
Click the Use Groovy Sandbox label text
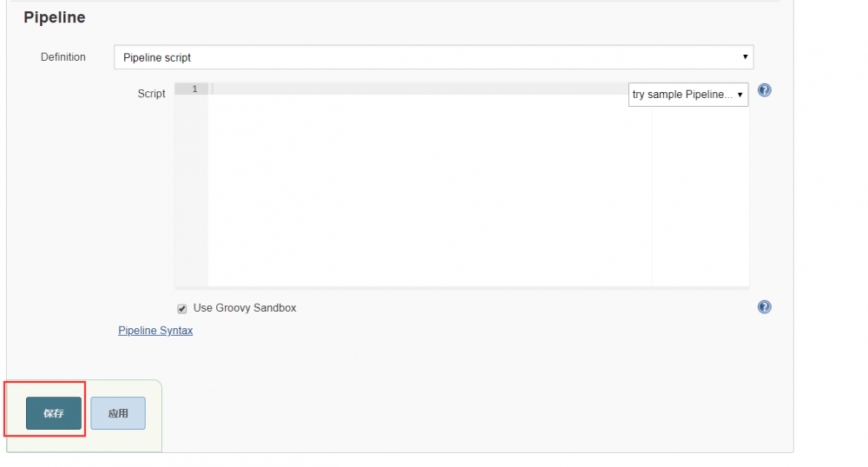click(245, 307)
